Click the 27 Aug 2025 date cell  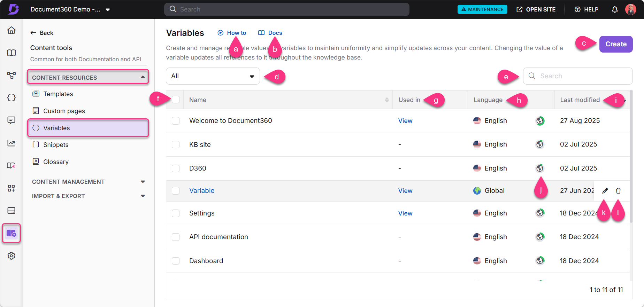pos(580,121)
